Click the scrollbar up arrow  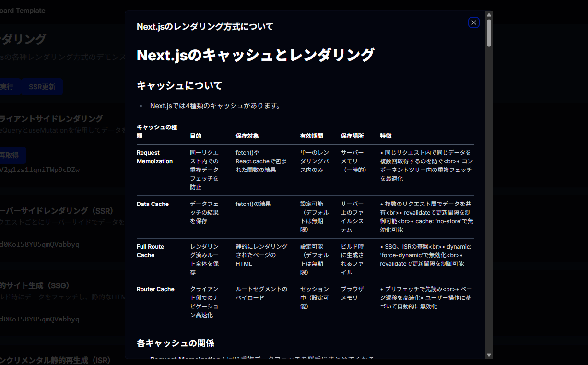[x=489, y=15]
